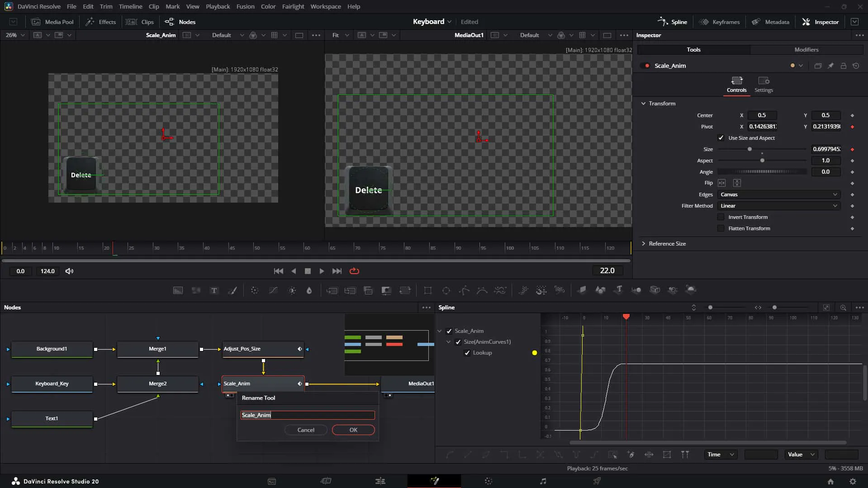Click the pin icon in Inspector header
This screenshot has height=488, width=868.
coord(830,66)
